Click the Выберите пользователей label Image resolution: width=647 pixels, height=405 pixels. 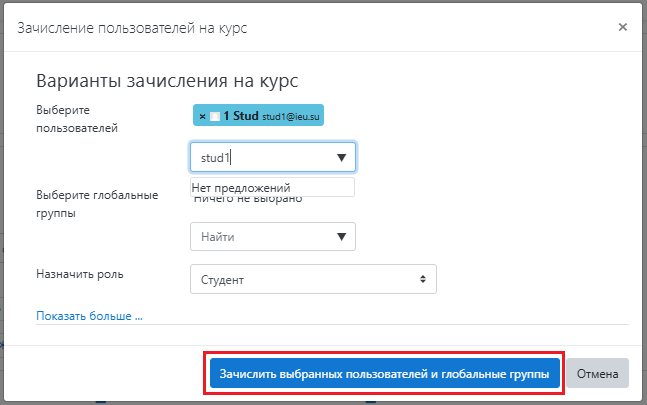tap(76, 119)
